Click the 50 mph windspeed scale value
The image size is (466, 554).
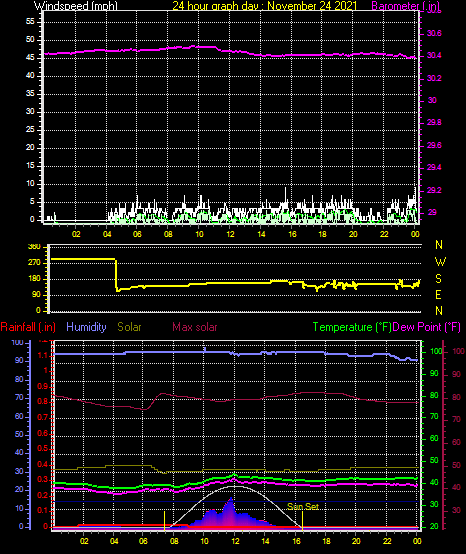[30, 40]
